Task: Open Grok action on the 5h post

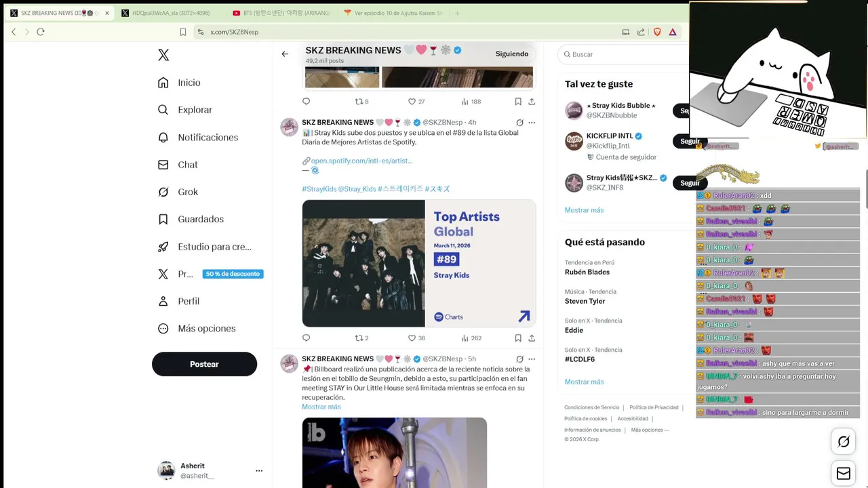Action: coord(519,359)
